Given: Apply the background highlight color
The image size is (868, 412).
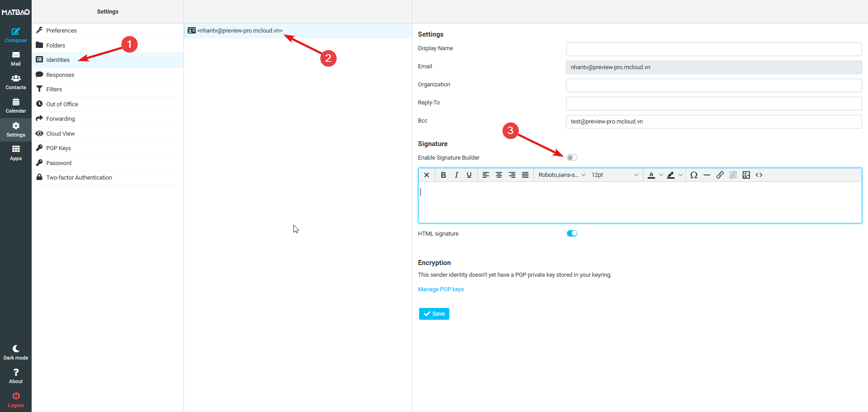Looking at the screenshot, I should (671, 175).
